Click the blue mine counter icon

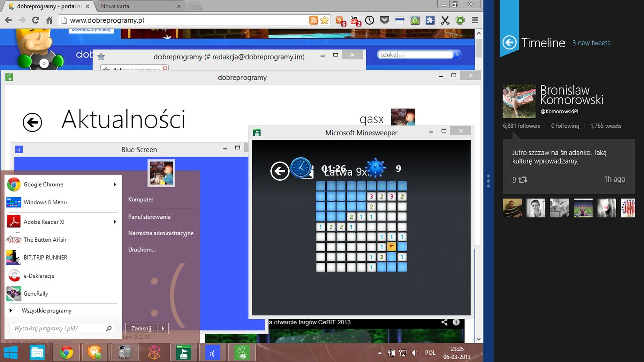375,168
